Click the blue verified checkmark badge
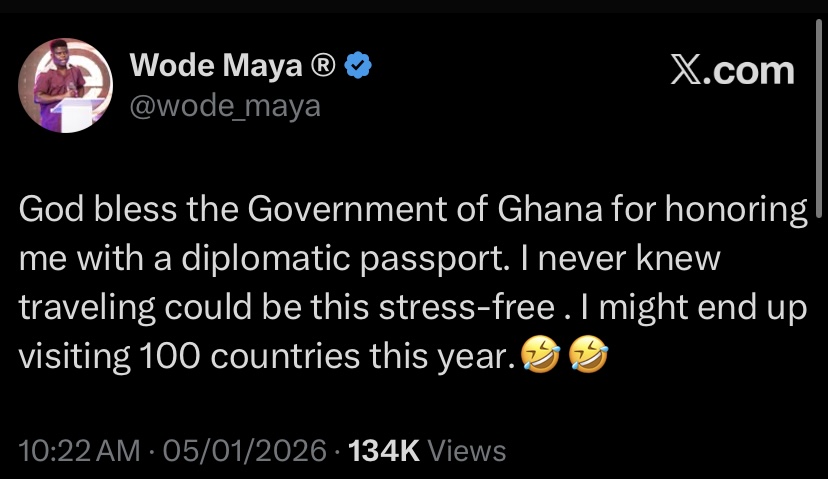 pos(359,67)
